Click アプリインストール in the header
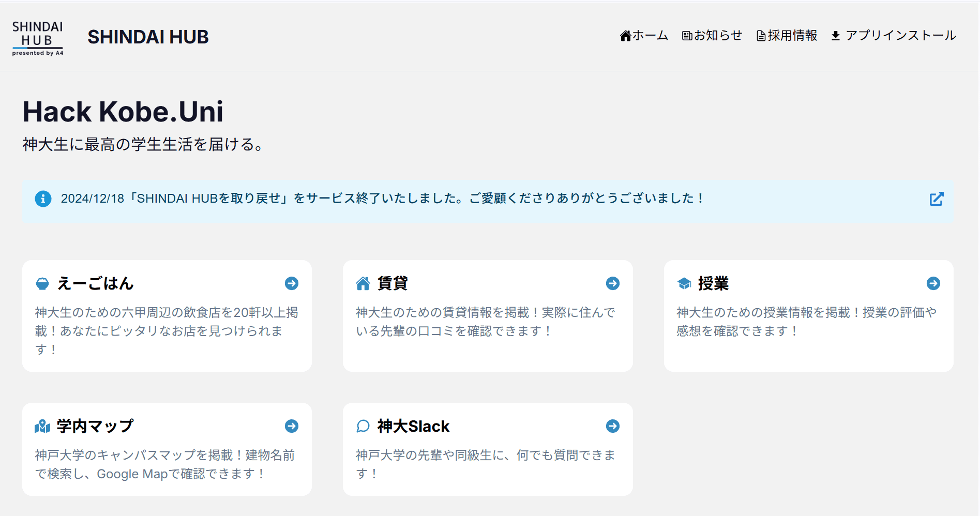980x516 pixels. coord(901,35)
